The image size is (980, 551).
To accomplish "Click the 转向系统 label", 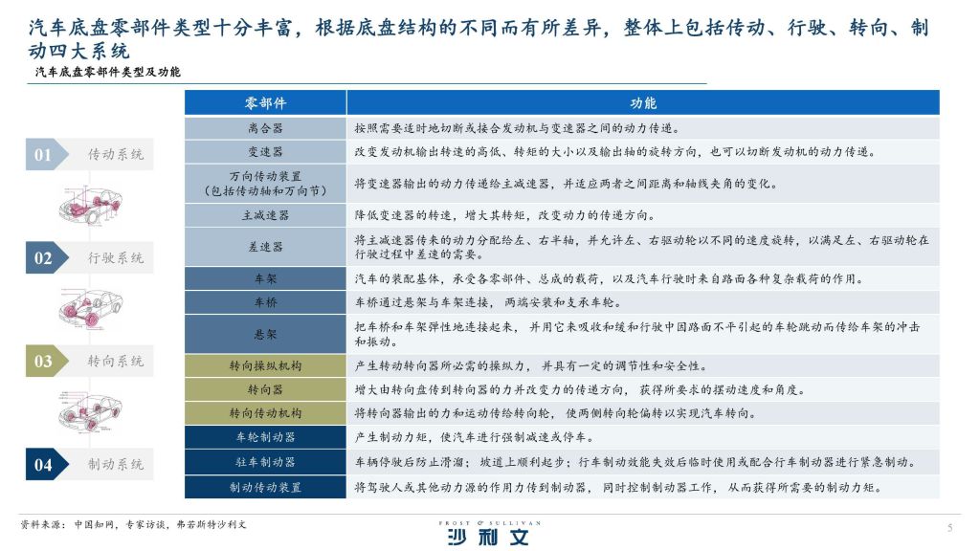I will pos(116,361).
